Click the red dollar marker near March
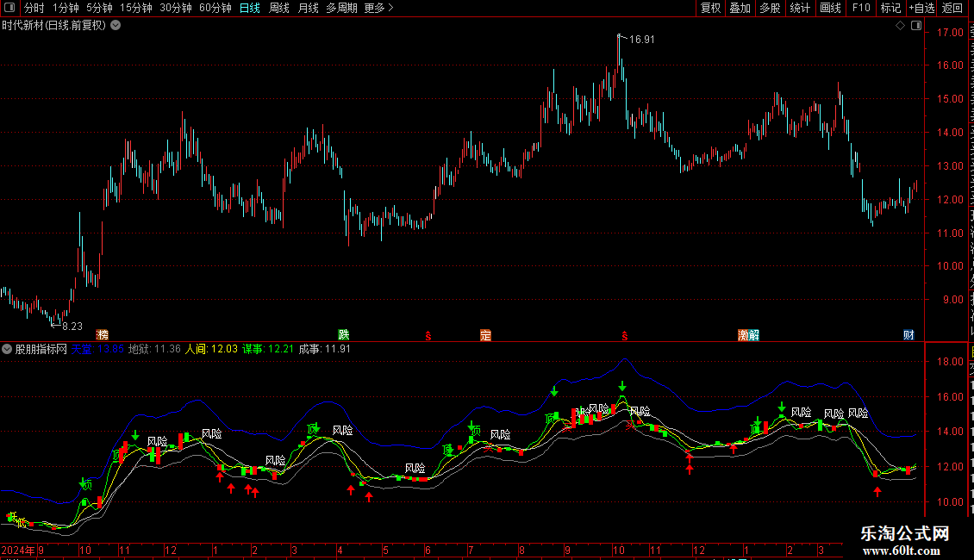 [428, 336]
